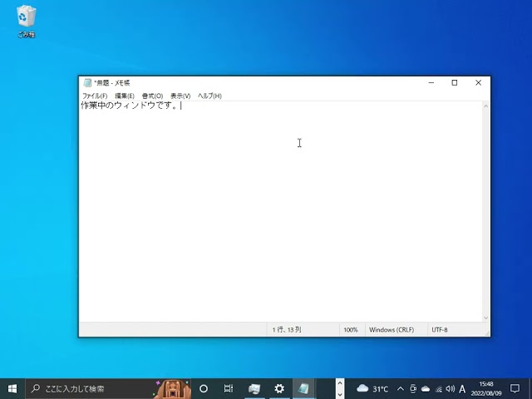Viewport: 532px width, 399px height.
Task: Open the weather widget showing 31°C
Action: (372, 388)
